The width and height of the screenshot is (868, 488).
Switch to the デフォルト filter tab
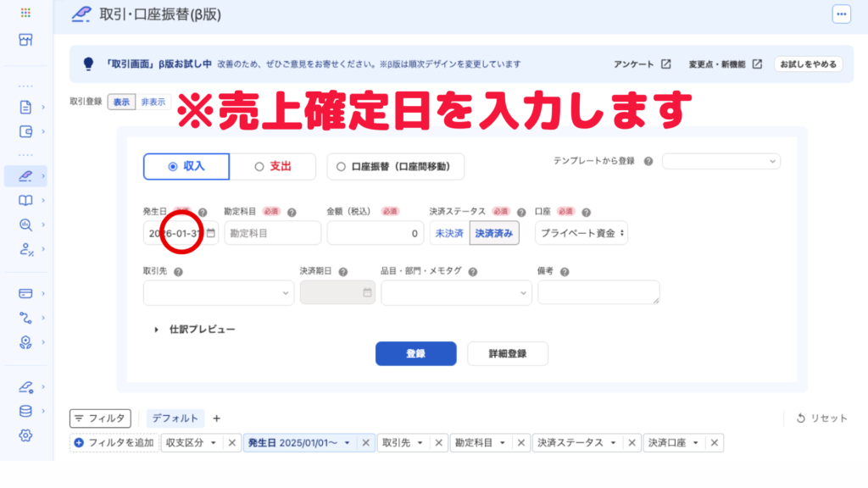point(176,418)
